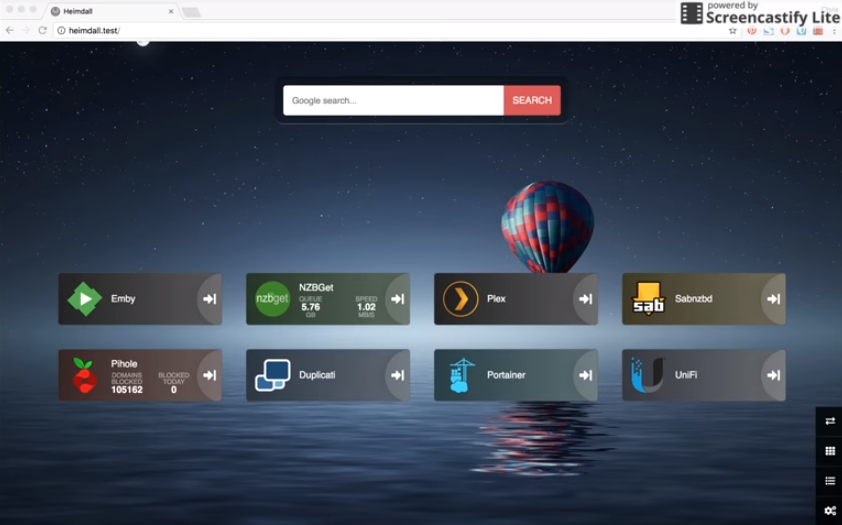Open a new browser tab

point(191,12)
